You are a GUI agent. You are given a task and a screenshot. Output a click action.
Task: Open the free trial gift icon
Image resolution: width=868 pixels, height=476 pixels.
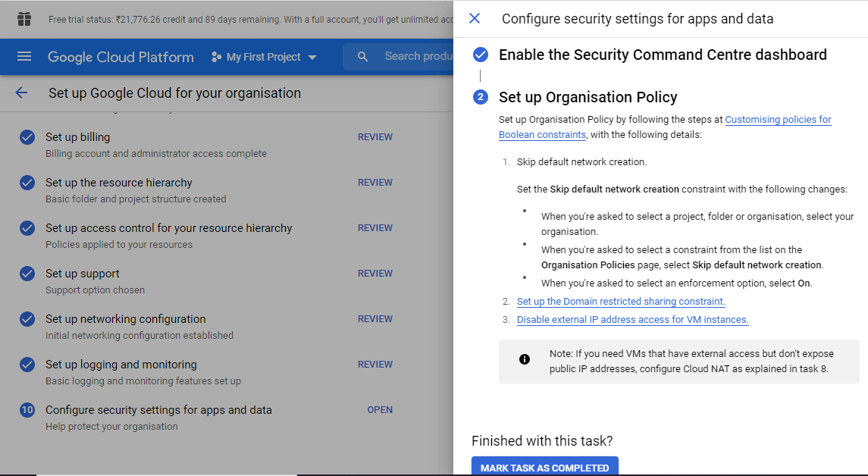point(24,19)
